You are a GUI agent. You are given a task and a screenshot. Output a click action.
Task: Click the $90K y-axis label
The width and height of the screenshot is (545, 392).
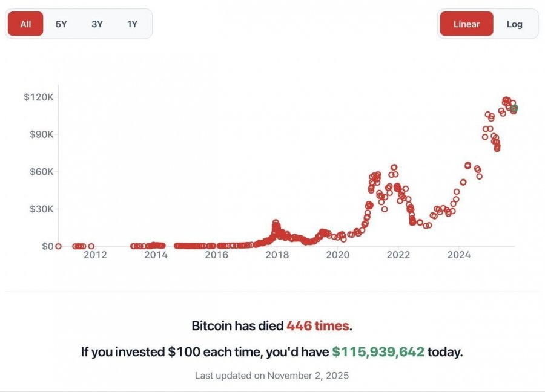click(x=42, y=134)
